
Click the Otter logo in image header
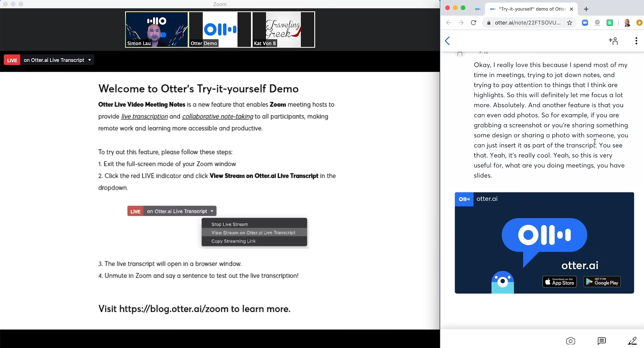pos(464,199)
